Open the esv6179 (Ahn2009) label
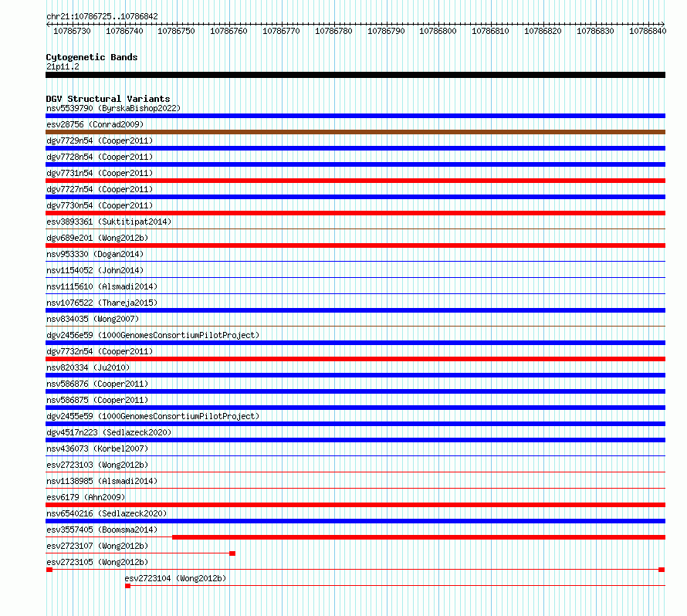The image size is (687, 616). click(x=86, y=497)
